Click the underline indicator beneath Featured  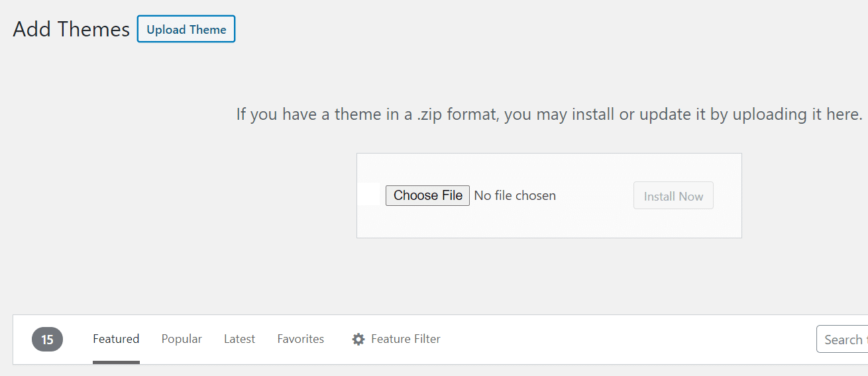[116, 362]
